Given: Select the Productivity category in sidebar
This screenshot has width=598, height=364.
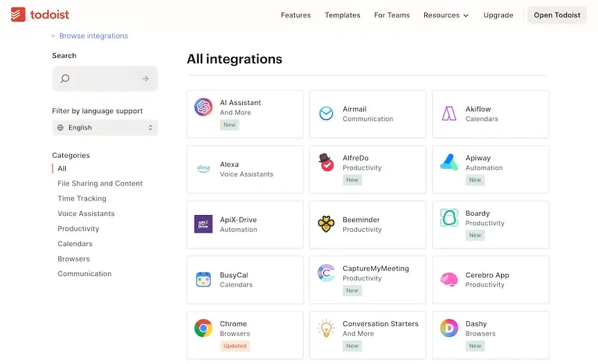Looking at the screenshot, I should pos(78,228).
